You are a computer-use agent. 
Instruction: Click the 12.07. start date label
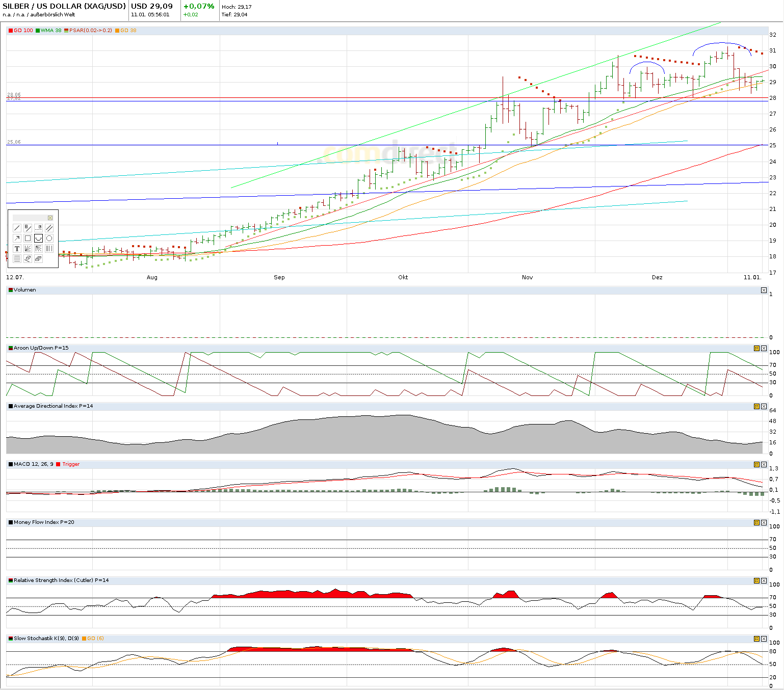coord(15,277)
